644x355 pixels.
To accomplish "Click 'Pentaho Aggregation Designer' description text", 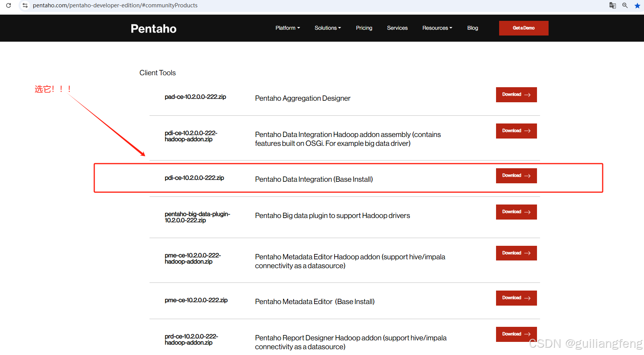I will point(302,98).
